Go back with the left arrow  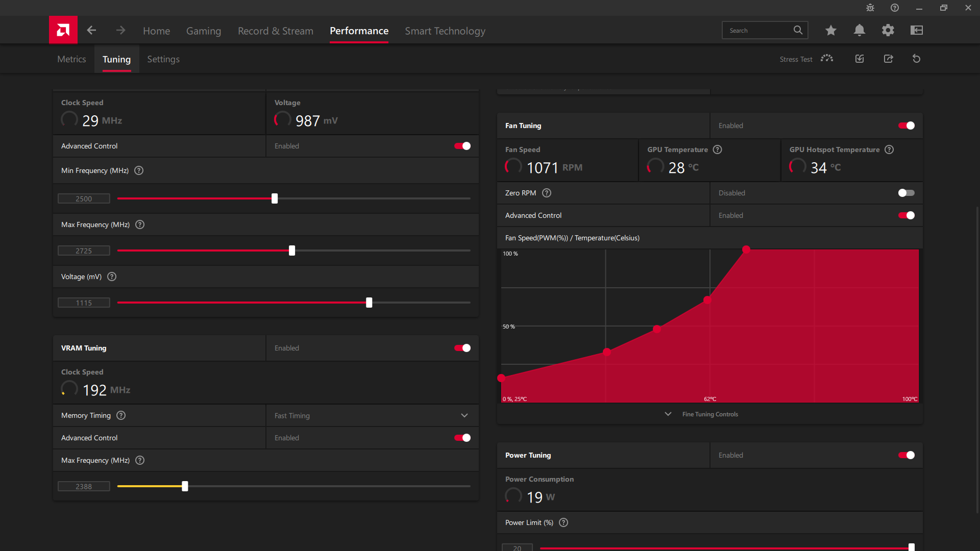coord(91,31)
